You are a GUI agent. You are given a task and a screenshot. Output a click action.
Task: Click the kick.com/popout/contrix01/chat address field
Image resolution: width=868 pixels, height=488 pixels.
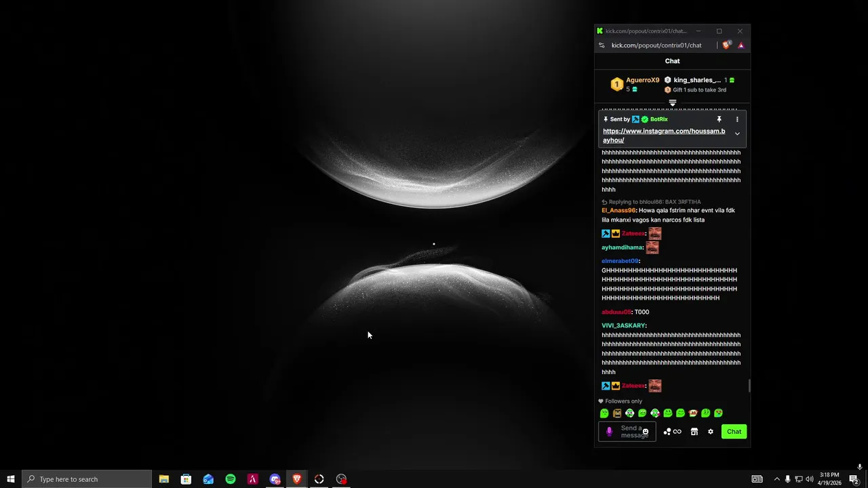click(x=656, y=45)
